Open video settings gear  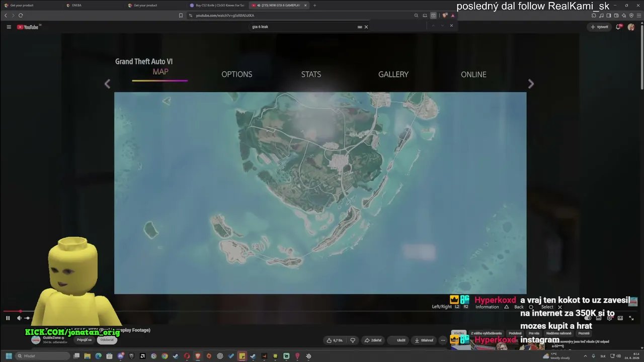609,318
